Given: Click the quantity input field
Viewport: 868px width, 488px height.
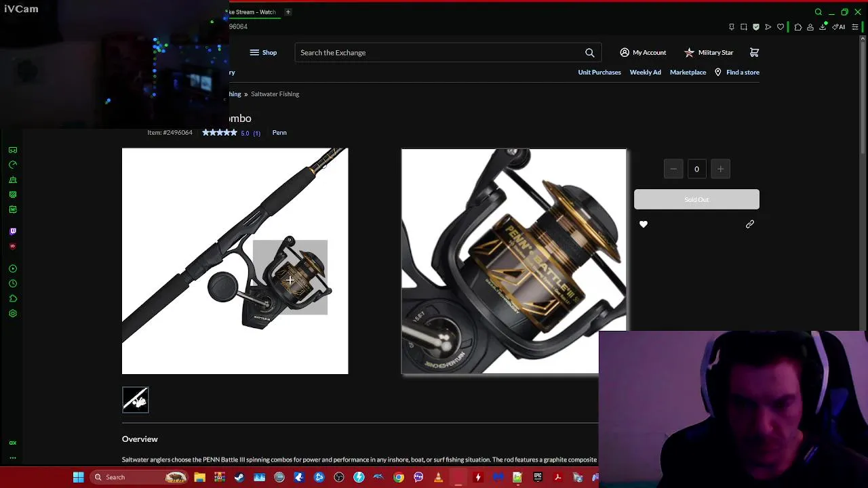Looking at the screenshot, I should coord(696,169).
